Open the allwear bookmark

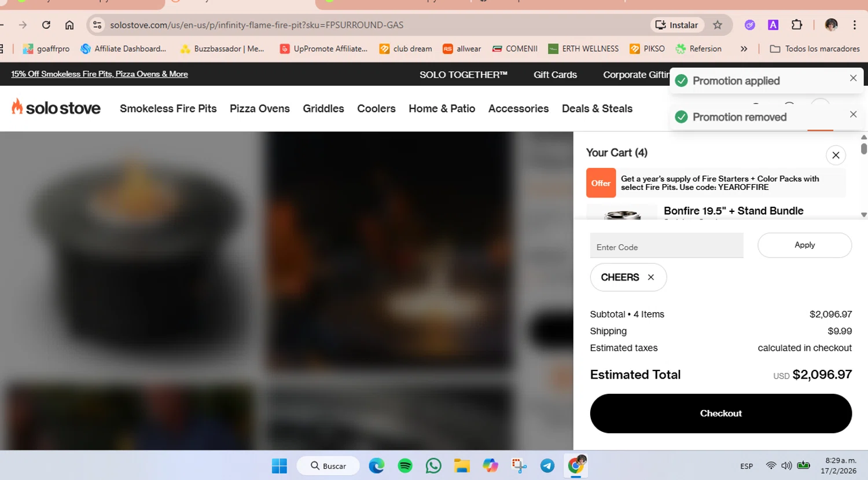tap(462, 49)
